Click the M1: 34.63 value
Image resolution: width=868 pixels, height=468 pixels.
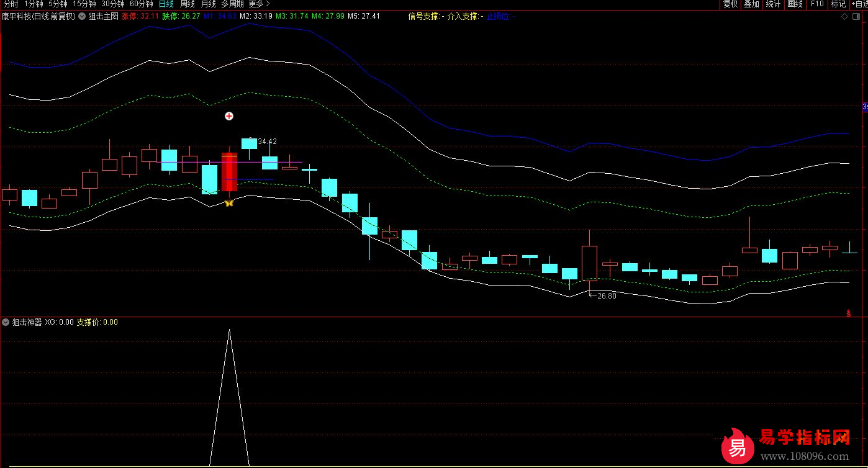[x=220, y=16]
